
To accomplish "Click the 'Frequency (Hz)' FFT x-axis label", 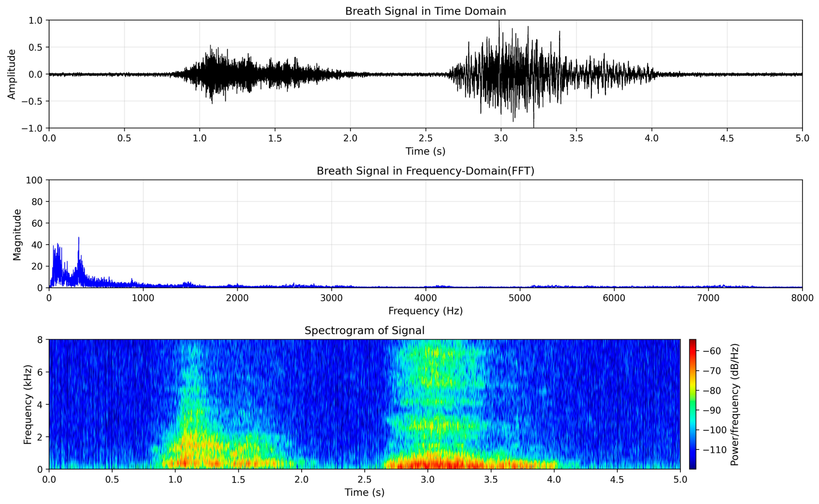I will 425,311.
